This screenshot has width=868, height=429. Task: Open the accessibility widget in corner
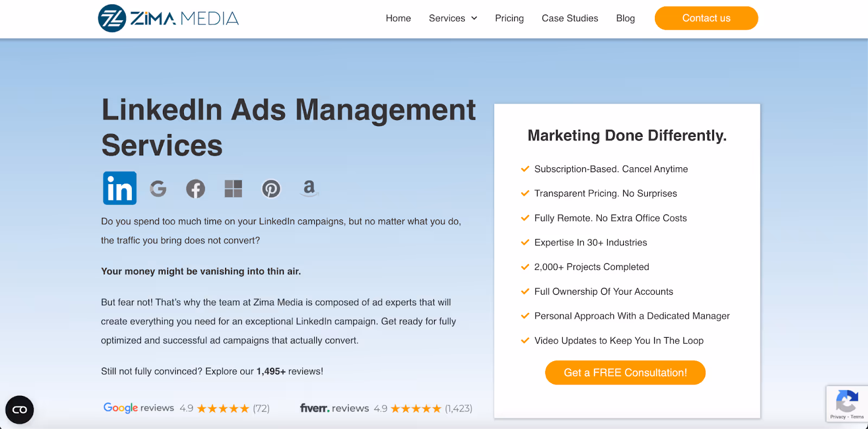(x=20, y=409)
